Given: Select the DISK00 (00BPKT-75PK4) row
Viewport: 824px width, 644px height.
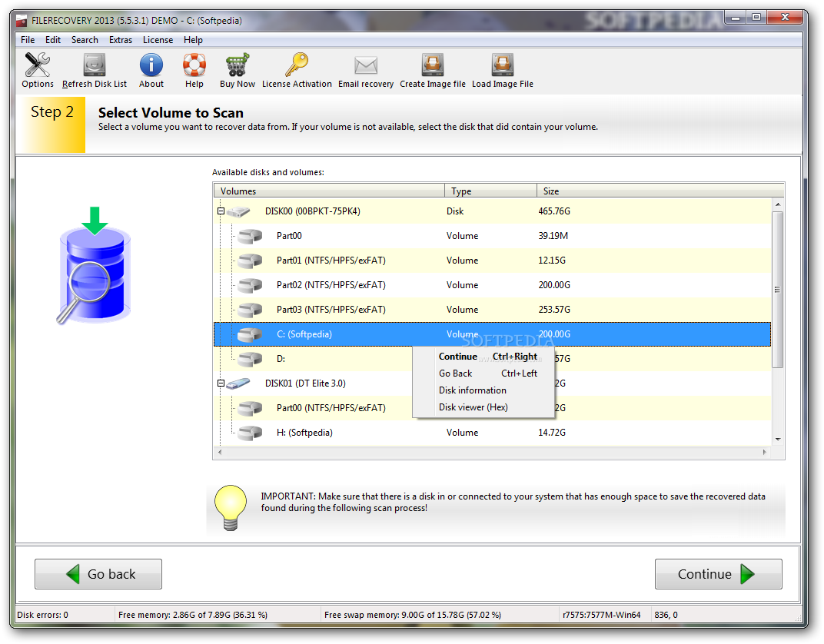Looking at the screenshot, I should pos(493,211).
